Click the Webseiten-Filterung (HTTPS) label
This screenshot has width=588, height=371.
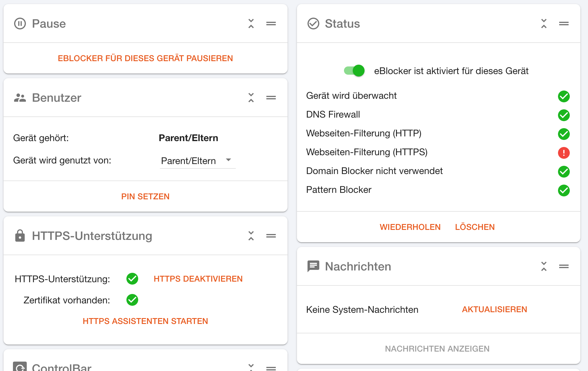tap(367, 152)
